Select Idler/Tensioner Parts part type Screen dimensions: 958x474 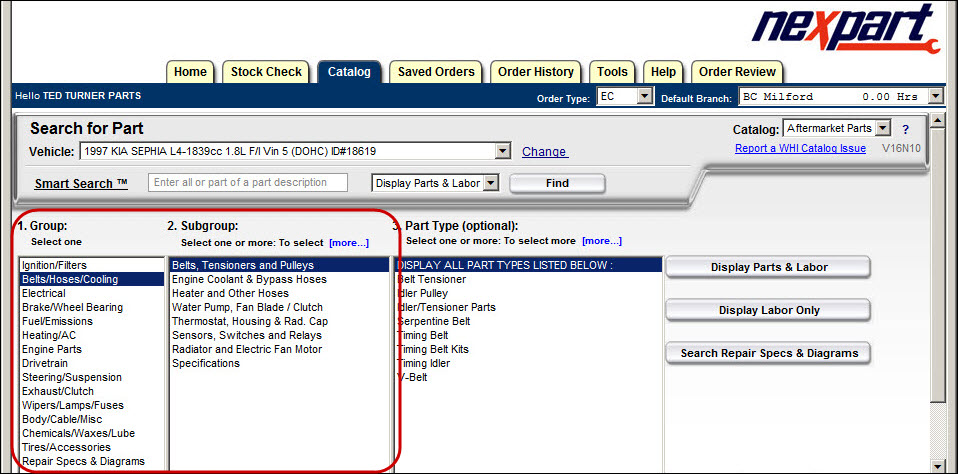tap(528, 307)
